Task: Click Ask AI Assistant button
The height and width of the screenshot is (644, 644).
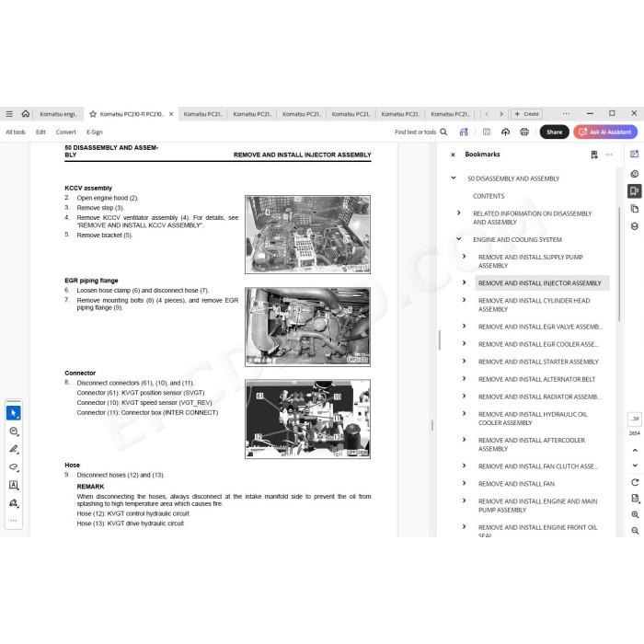Action: point(605,132)
